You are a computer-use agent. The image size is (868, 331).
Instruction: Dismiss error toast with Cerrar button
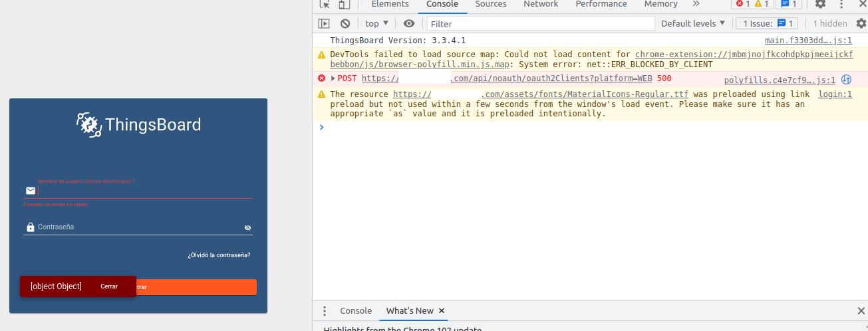pyautogui.click(x=109, y=286)
